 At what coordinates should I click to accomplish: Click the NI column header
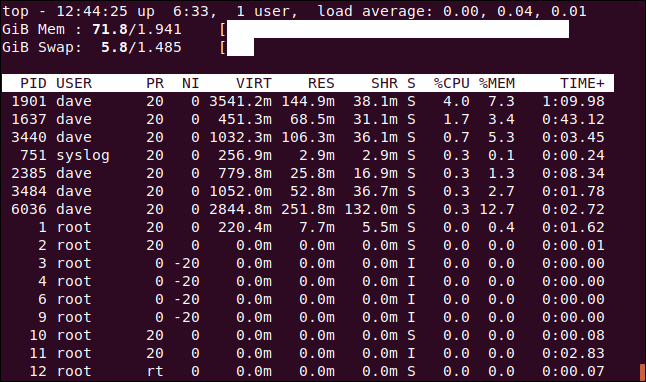pos(191,84)
